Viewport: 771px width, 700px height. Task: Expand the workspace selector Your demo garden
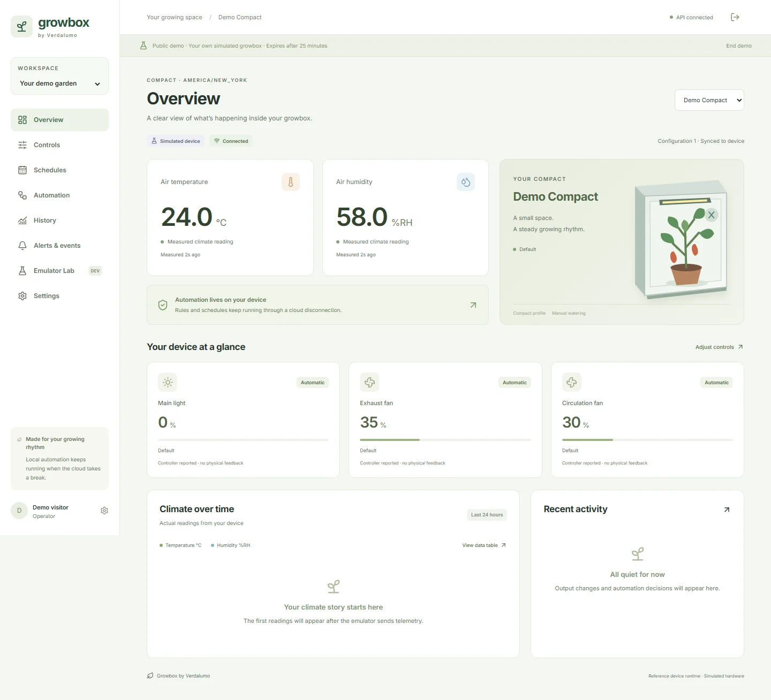coord(59,83)
